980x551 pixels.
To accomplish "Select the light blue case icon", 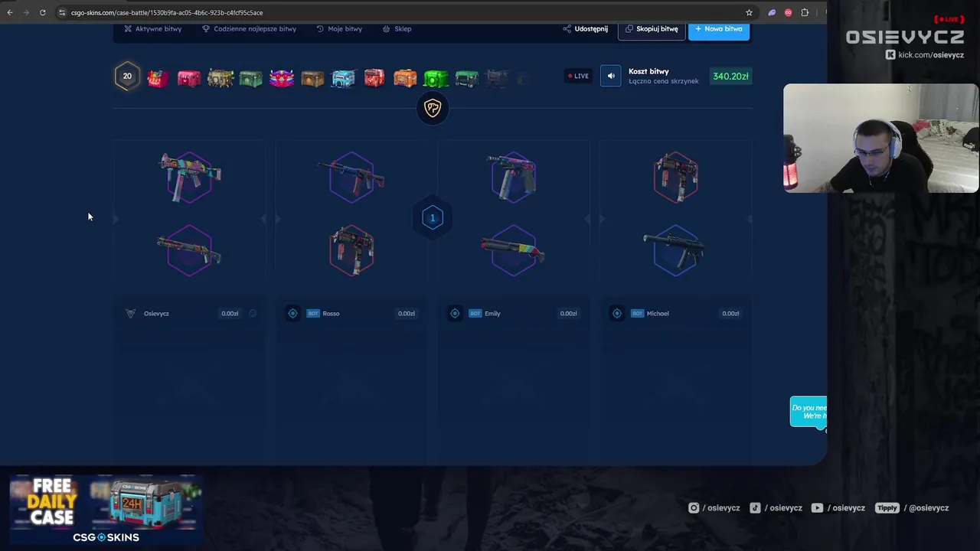I will 343,77.
